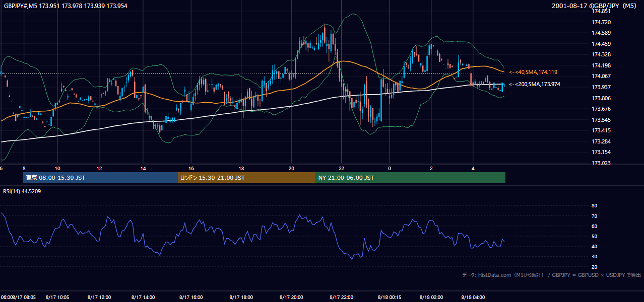Click price axis value 174.720
The height and width of the screenshot is (302, 644).
tap(601, 22)
